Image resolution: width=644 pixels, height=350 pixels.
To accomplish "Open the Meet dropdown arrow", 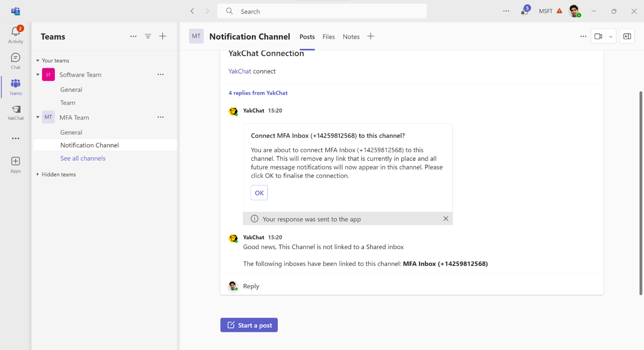I will click(611, 36).
